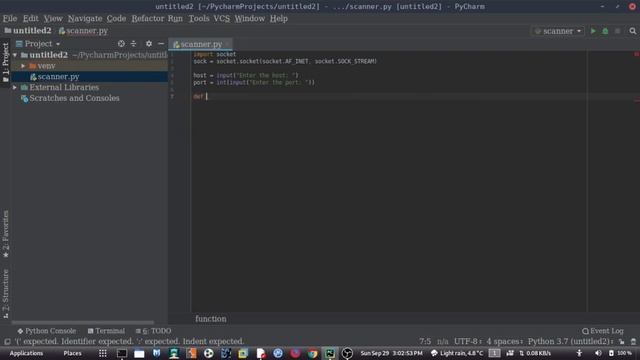Launch the terminal icon in taskbar

tap(122, 353)
